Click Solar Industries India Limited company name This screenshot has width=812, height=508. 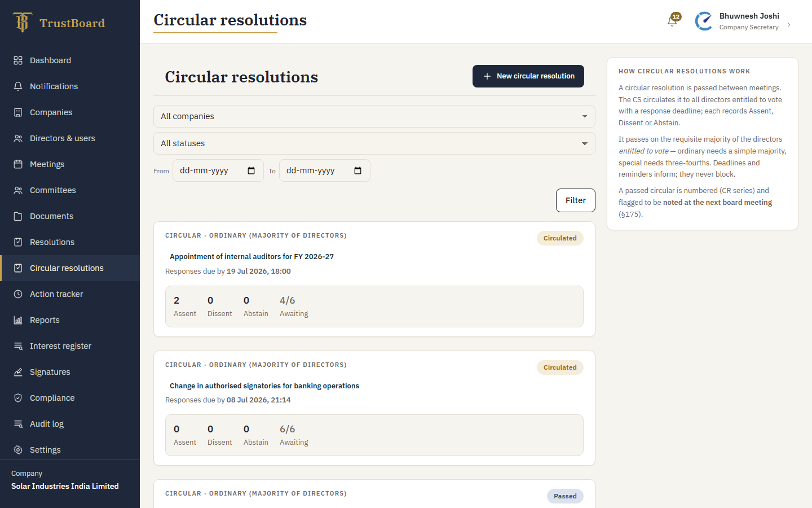[65, 486]
